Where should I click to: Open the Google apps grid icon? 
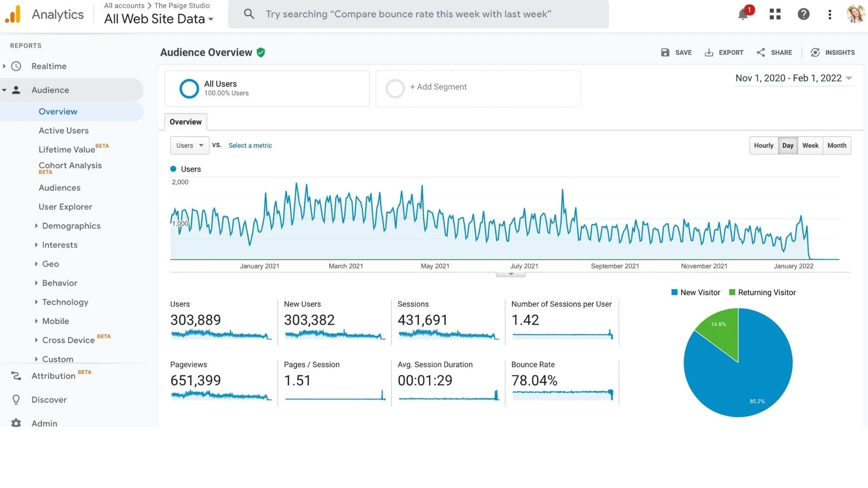pos(775,14)
